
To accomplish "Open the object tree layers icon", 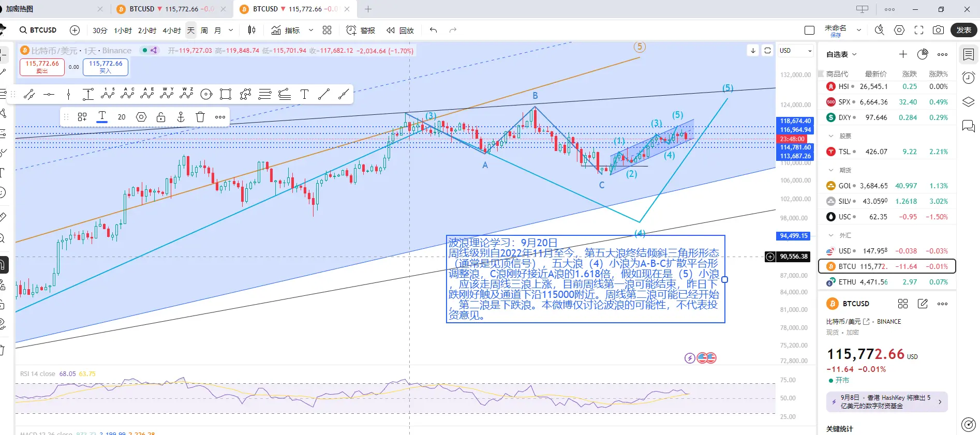I will click(x=968, y=102).
